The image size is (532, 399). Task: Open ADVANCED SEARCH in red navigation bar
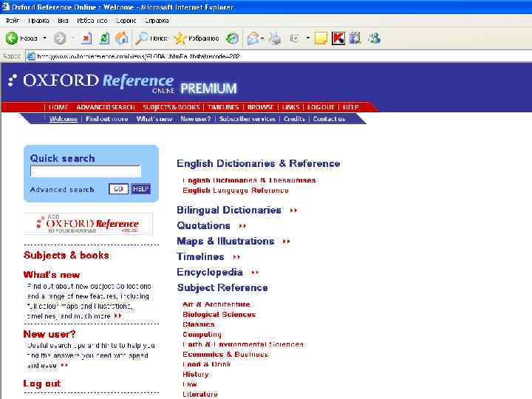[106, 107]
